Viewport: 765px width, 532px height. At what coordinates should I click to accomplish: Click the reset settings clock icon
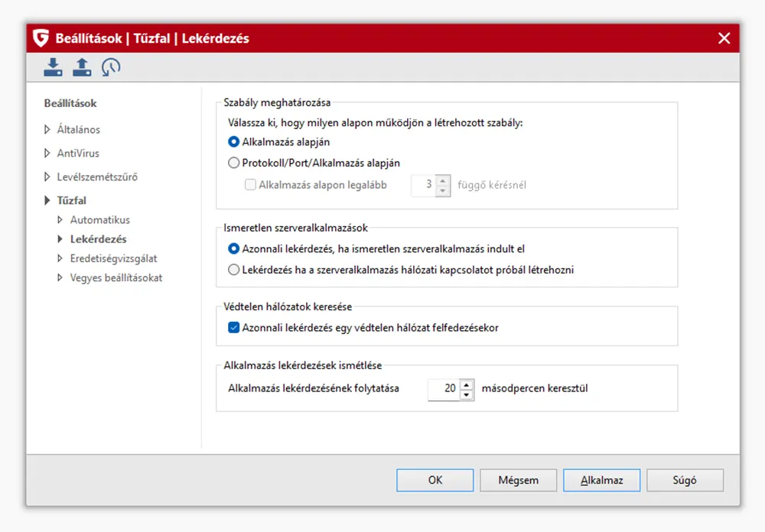111,67
